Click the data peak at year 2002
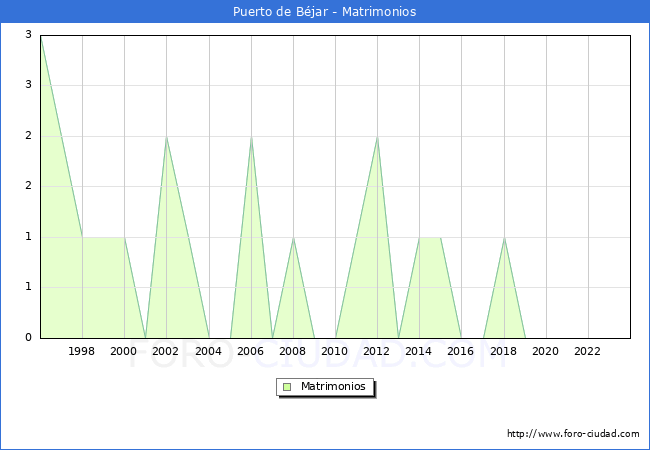Viewport: 650px width, 450px height. click(x=166, y=137)
